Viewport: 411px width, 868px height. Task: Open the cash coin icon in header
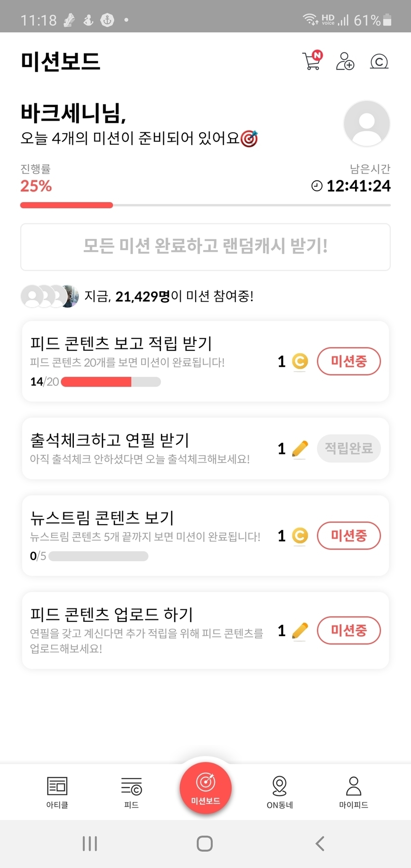[379, 61]
